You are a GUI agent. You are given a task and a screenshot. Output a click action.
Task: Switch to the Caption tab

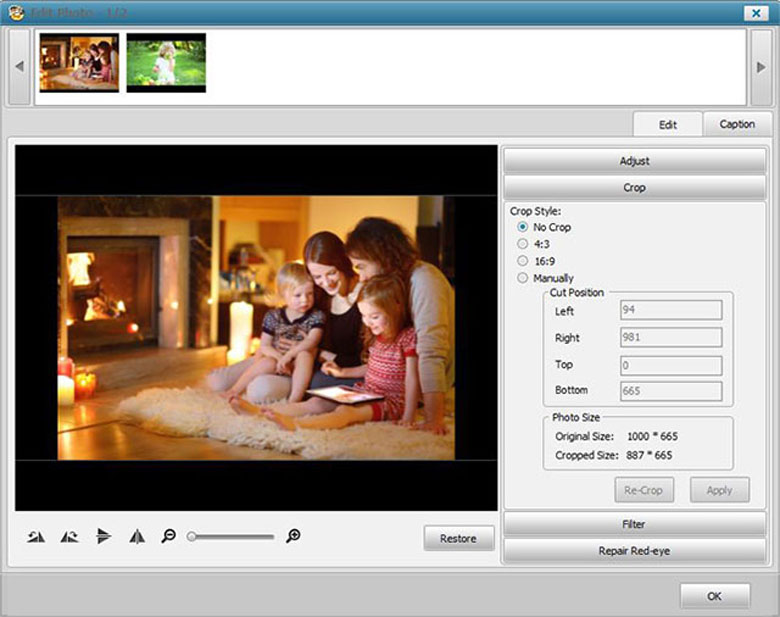coord(737,124)
